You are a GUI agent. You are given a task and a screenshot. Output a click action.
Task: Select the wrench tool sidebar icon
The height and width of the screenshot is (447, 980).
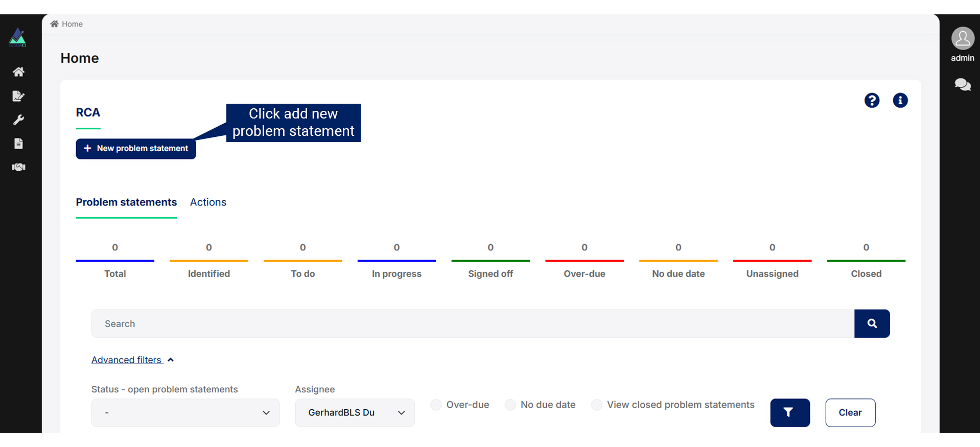(18, 120)
